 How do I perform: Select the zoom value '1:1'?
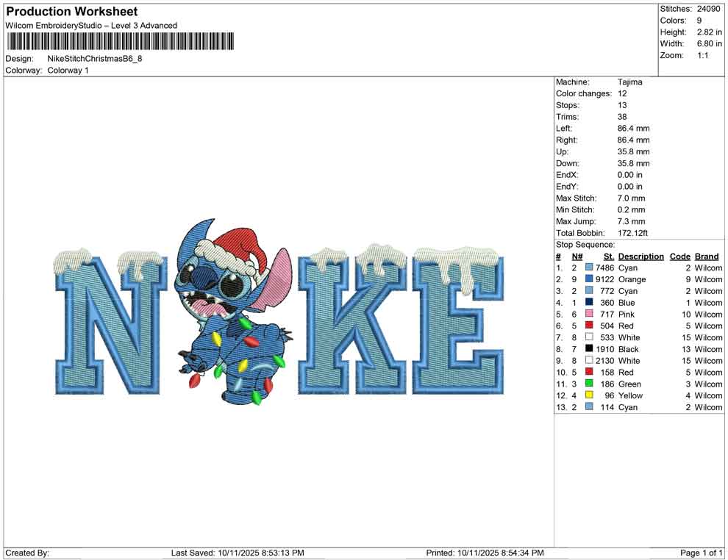coord(703,55)
